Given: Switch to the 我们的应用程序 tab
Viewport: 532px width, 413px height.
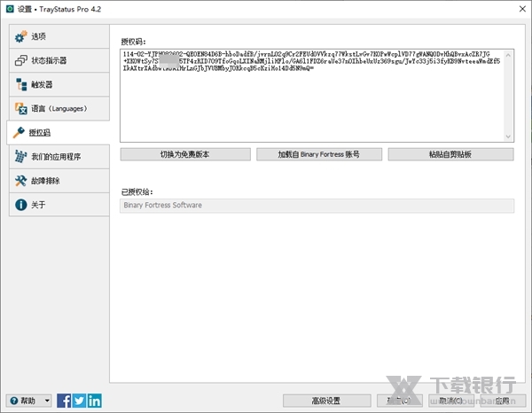Looking at the screenshot, I should [x=59, y=157].
